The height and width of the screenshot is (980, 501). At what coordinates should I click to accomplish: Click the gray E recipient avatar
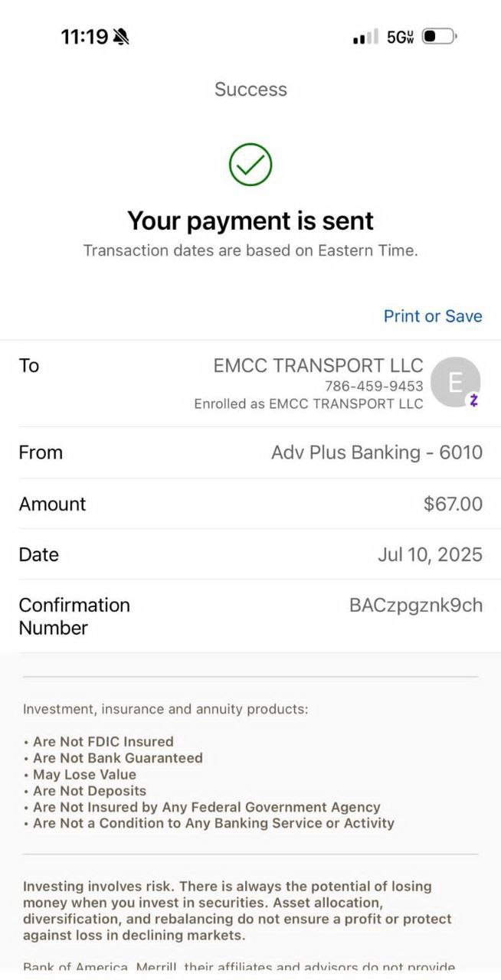coord(455,381)
